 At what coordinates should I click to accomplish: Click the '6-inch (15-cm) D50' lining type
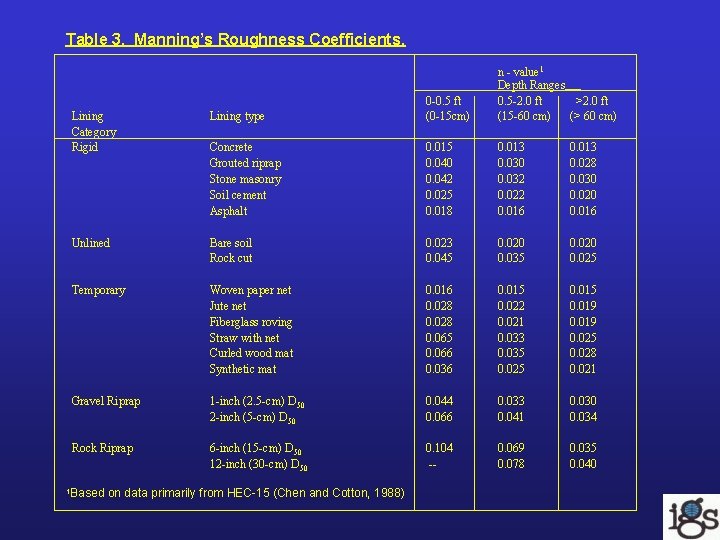click(x=255, y=449)
